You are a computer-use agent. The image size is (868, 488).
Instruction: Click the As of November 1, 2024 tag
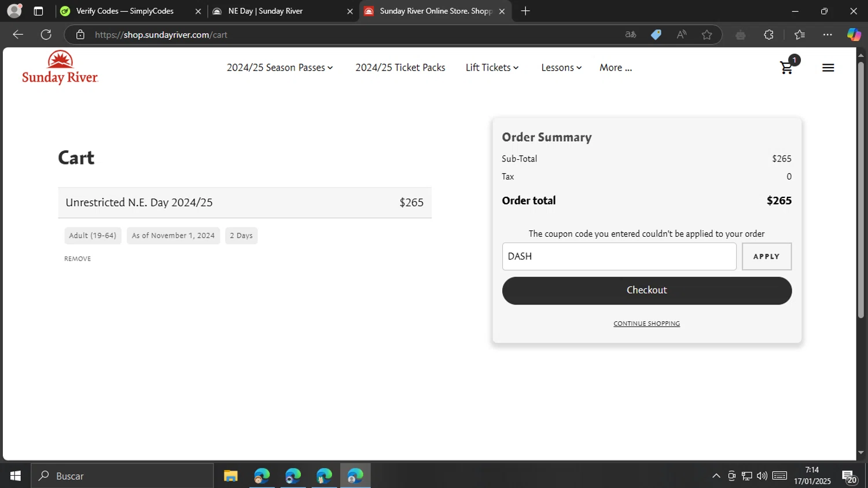click(x=173, y=236)
